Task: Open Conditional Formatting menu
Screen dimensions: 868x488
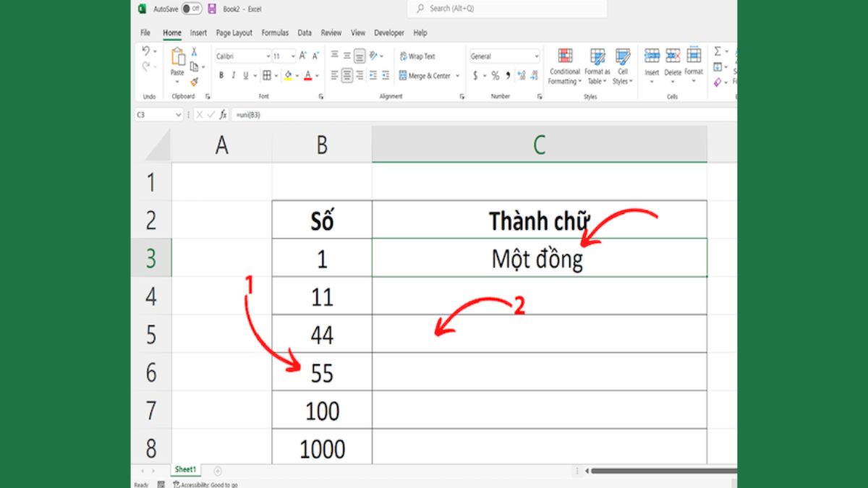Action: [565, 67]
